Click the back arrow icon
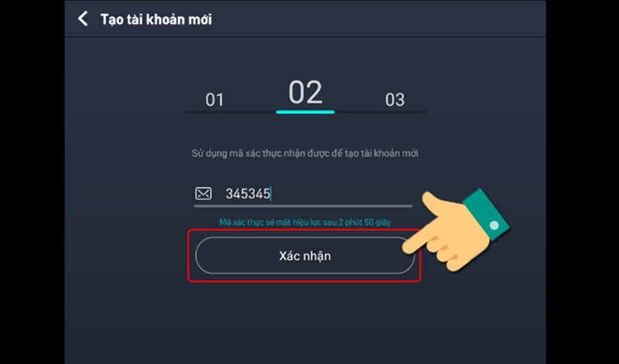 point(84,19)
